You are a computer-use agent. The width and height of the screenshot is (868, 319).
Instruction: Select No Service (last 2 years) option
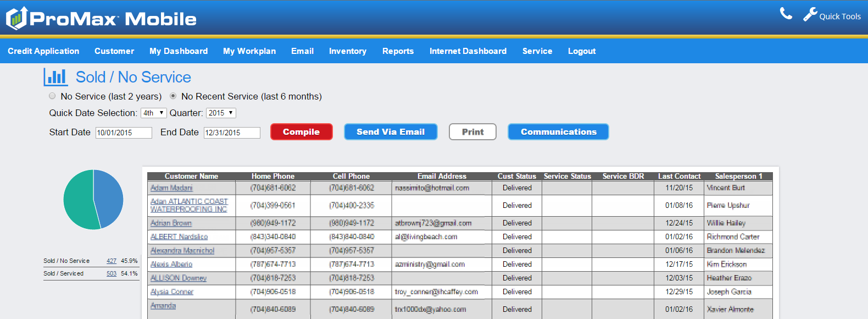(52, 96)
